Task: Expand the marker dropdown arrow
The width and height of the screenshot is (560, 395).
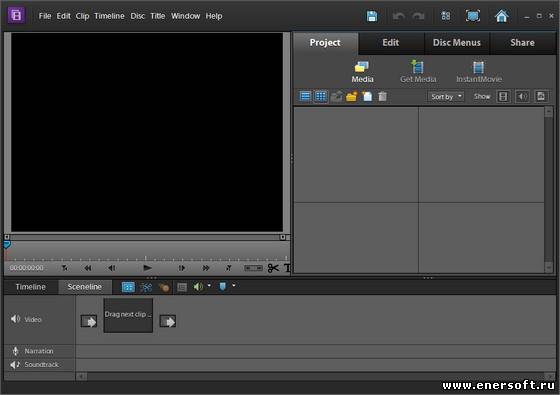Action: coord(234,286)
